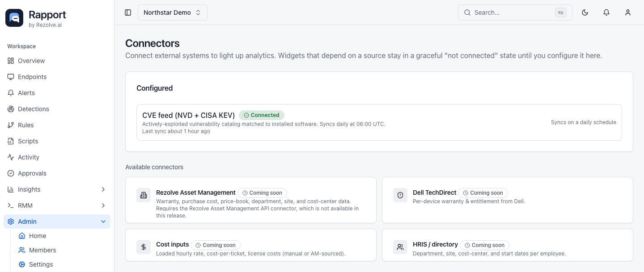644x272 pixels.
Task: Collapse the Admin section chevron
Action: (x=103, y=222)
